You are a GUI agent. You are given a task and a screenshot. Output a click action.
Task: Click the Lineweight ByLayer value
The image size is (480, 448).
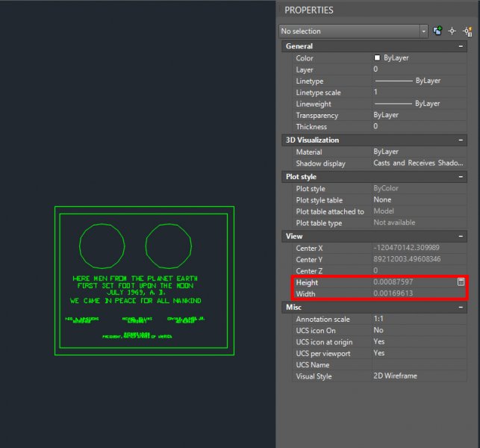420,104
